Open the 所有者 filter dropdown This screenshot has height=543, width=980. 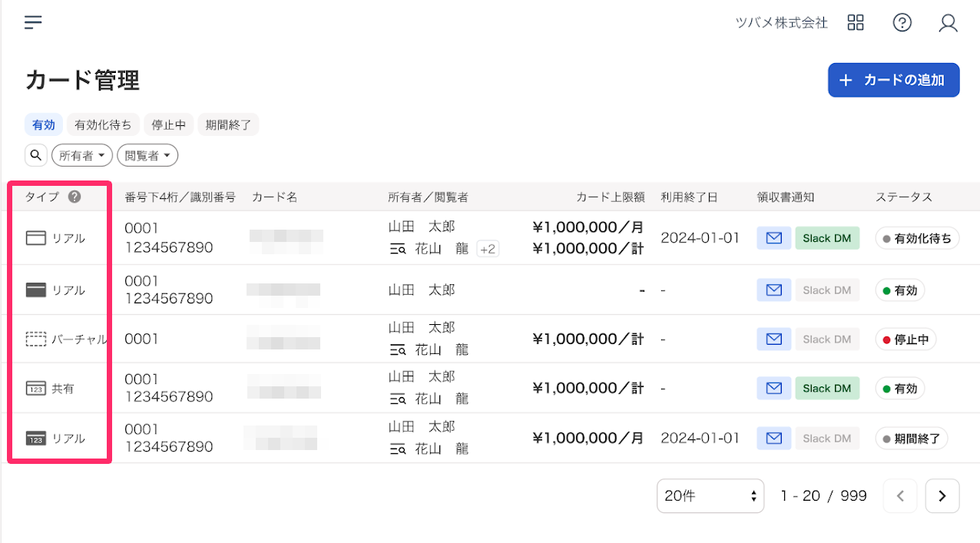(x=82, y=155)
